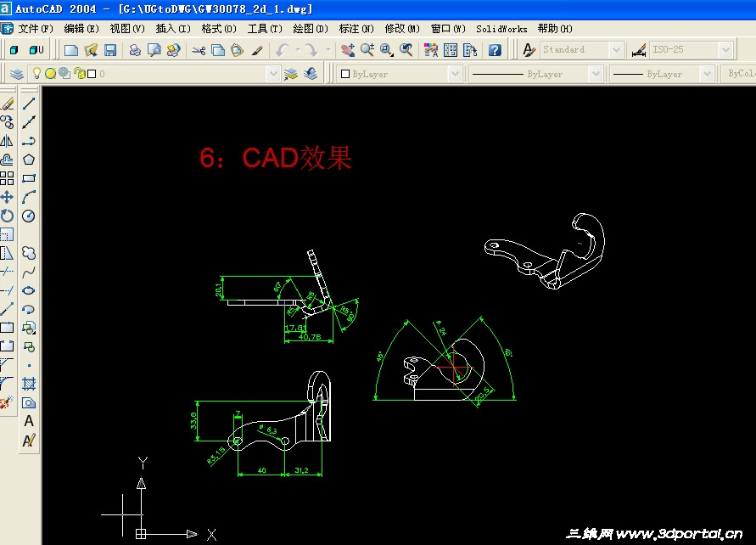Image resolution: width=756 pixels, height=545 pixels.
Task: Open the 格式(O) menu
Action: tap(219, 29)
